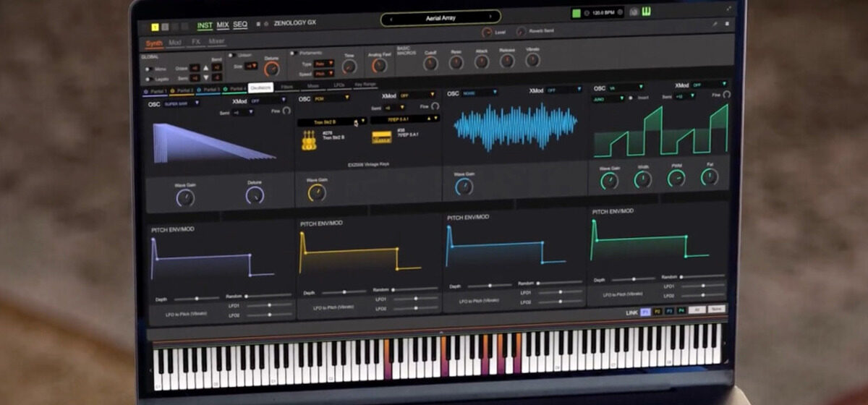The image size is (868, 405).
Task: Click the expand window arrows icon
Action: [x=728, y=9]
